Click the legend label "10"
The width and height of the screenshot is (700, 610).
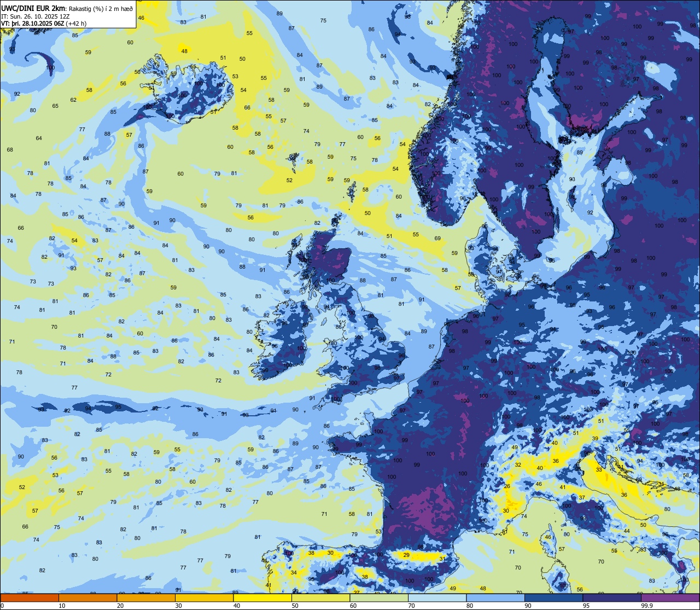tap(62, 605)
